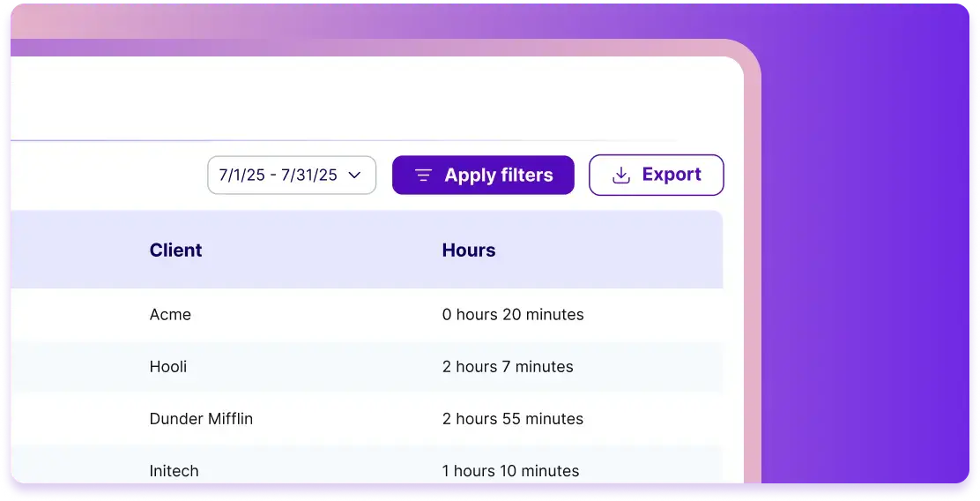Click the 2 hours 7 minutes value

point(508,367)
